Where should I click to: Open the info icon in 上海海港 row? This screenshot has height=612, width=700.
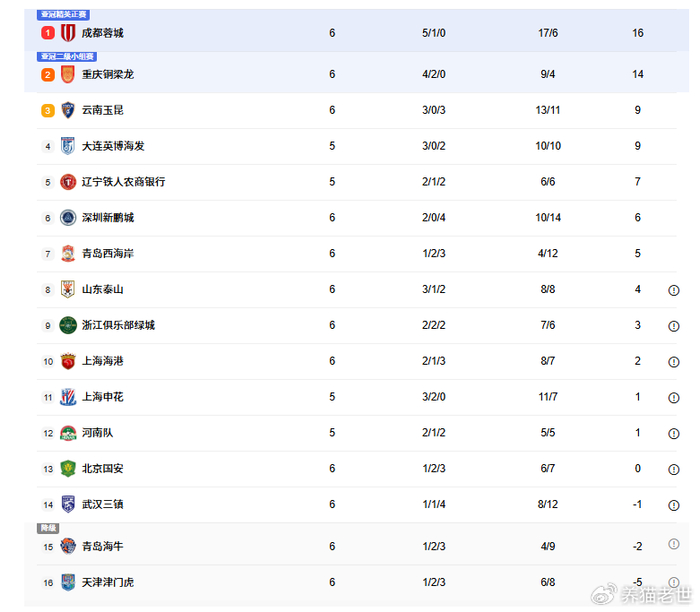point(674,361)
